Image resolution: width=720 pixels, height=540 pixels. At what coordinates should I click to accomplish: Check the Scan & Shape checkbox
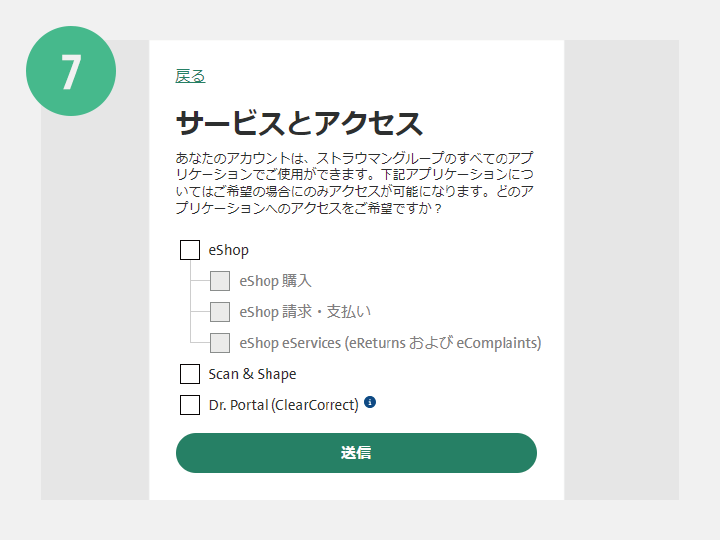(x=190, y=374)
